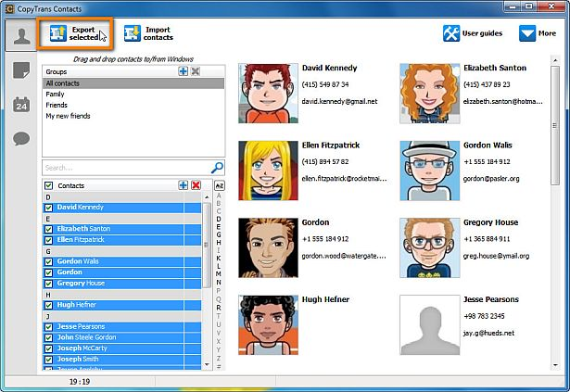Viewport: 570px width, 392px height.
Task: Uncheck David Kennedy's checkbox
Action: click(49, 208)
